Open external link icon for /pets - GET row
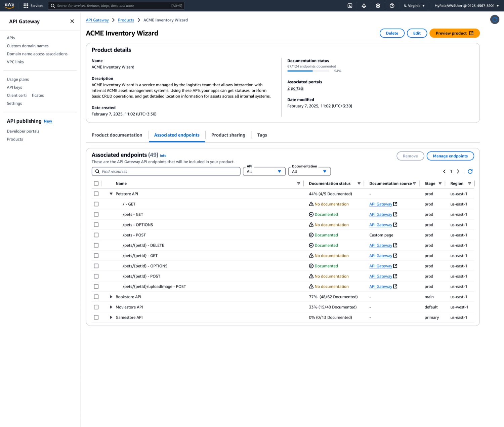 coord(395,214)
